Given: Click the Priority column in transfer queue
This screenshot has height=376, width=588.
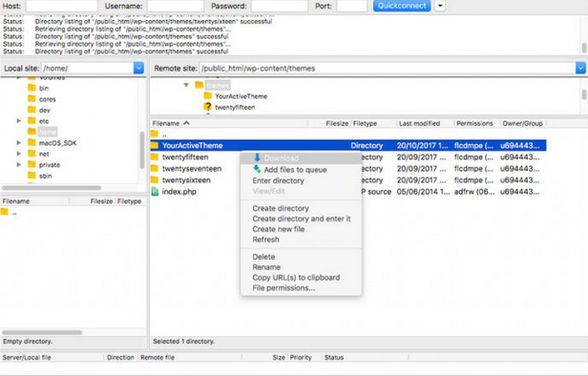Looking at the screenshot, I should (x=301, y=358).
